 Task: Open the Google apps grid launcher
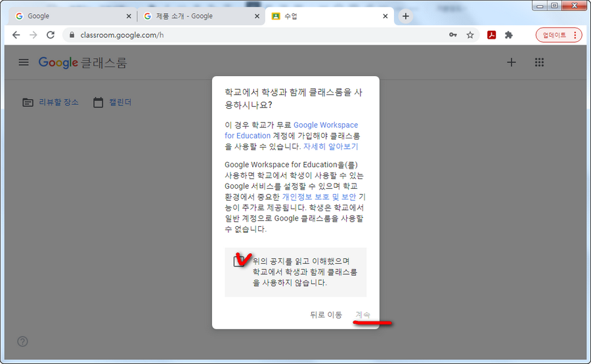[539, 62]
